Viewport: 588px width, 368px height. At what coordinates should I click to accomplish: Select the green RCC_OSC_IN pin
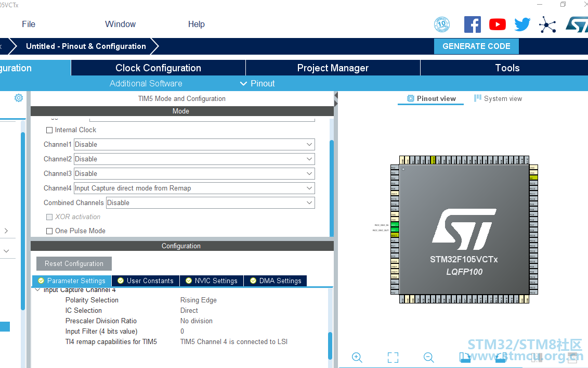coord(395,224)
